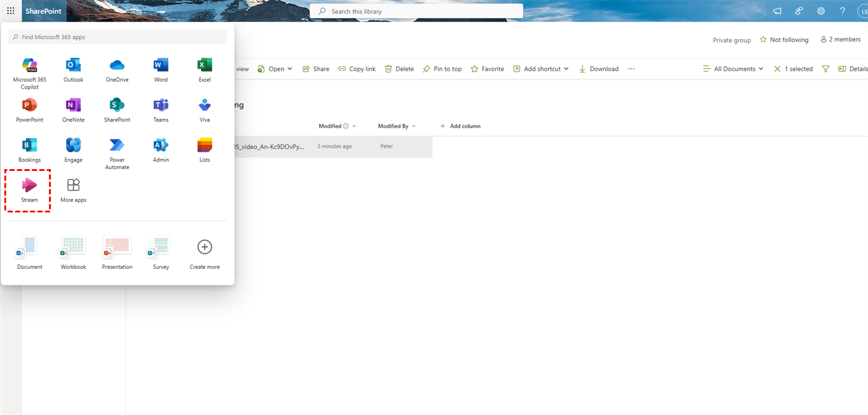Click Copy link in the command bar
The height and width of the screenshot is (415, 868).
click(357, 69)
